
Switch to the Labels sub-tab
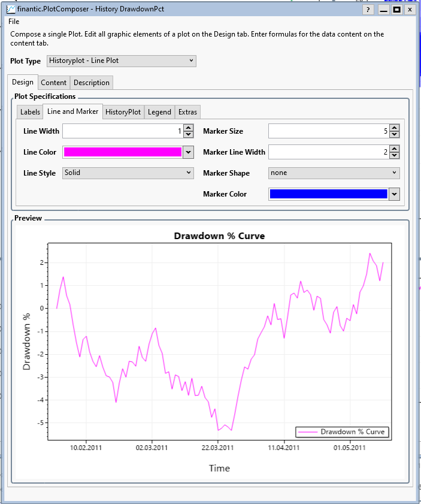(30, 112)
